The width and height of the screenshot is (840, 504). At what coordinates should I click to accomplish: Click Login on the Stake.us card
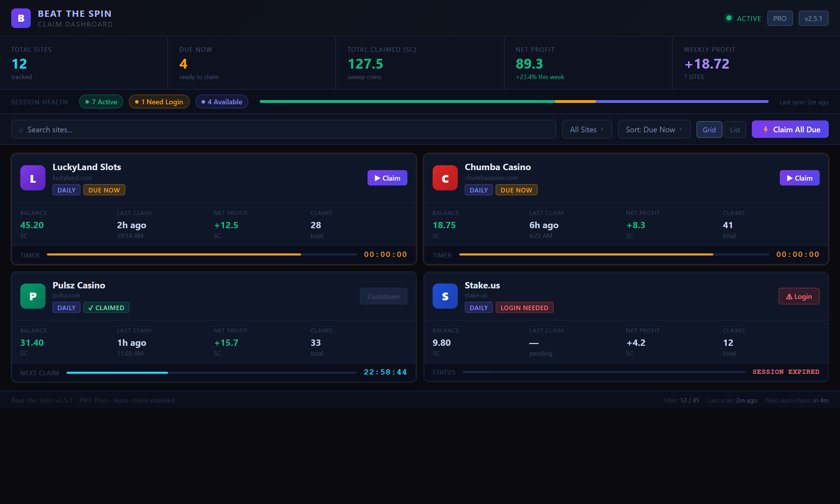pos(799,296)
